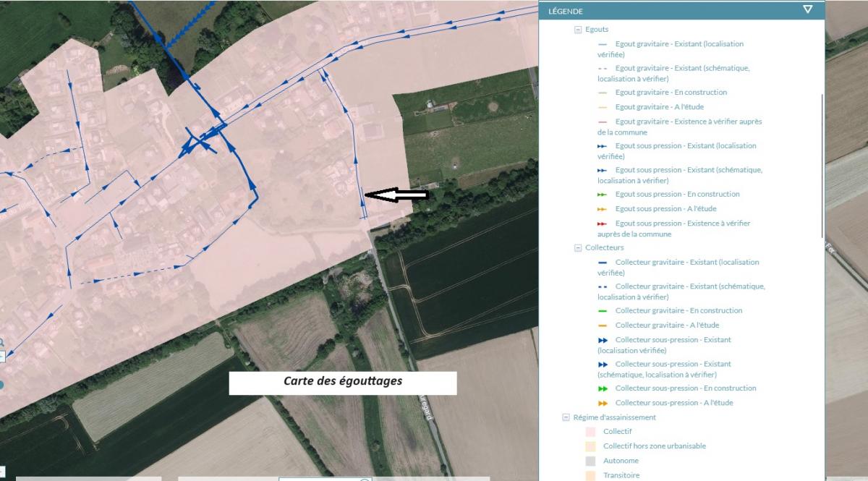Collapse the Collecteurs legend group

pyautogui.click(x=578, y=248)
